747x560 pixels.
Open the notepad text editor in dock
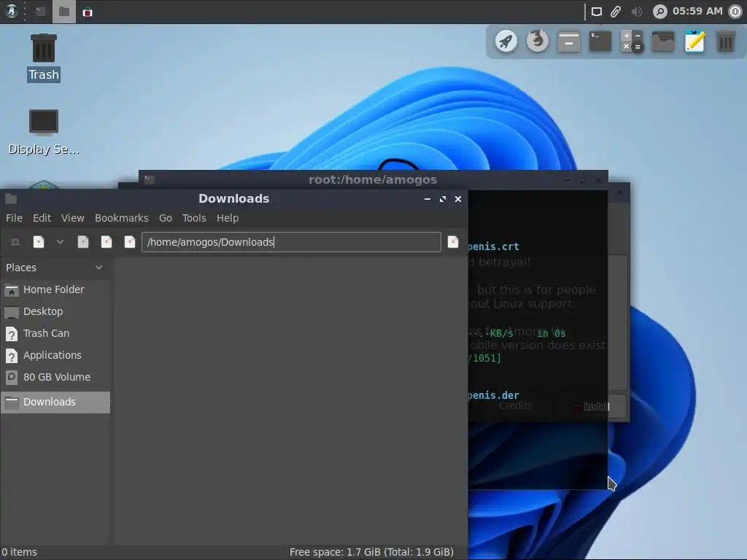click(x=694, y=42)
